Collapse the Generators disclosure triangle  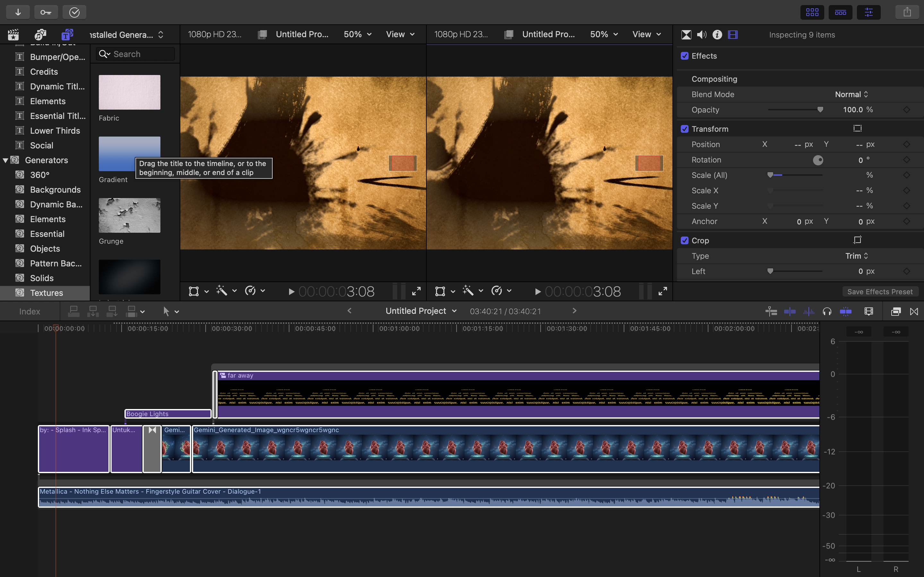(x=5, y=160)
